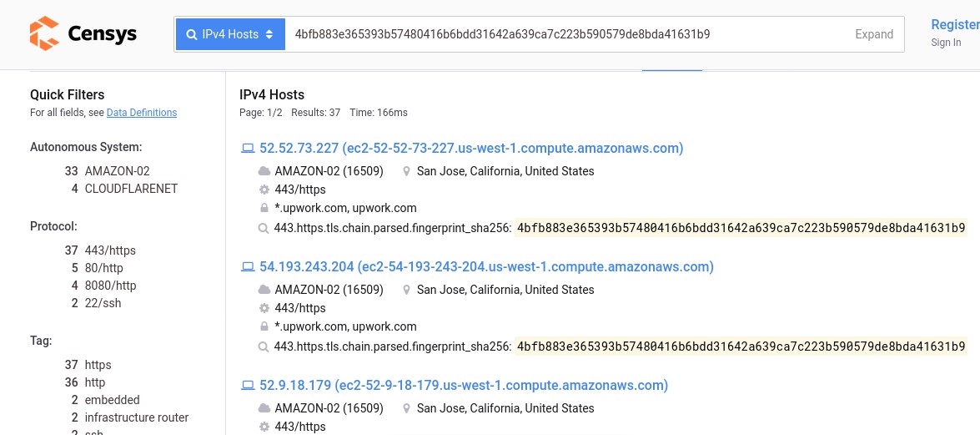Click the magnifier icon in the IPv4 Hosts button
This screenshot has height=435, width=980.
pyautogui.click(x=191, y=34)
